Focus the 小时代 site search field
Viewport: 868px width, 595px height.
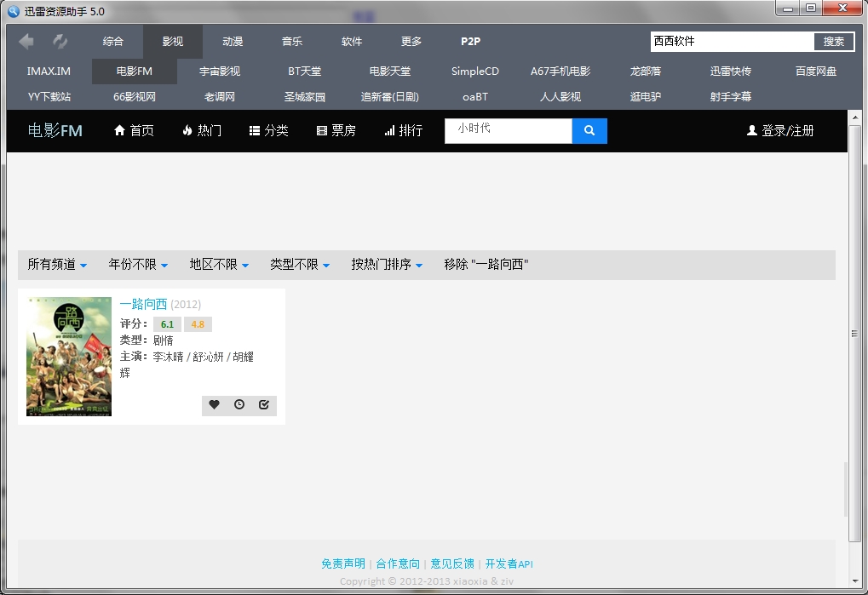pyautogui.click(x=509, y=130)
